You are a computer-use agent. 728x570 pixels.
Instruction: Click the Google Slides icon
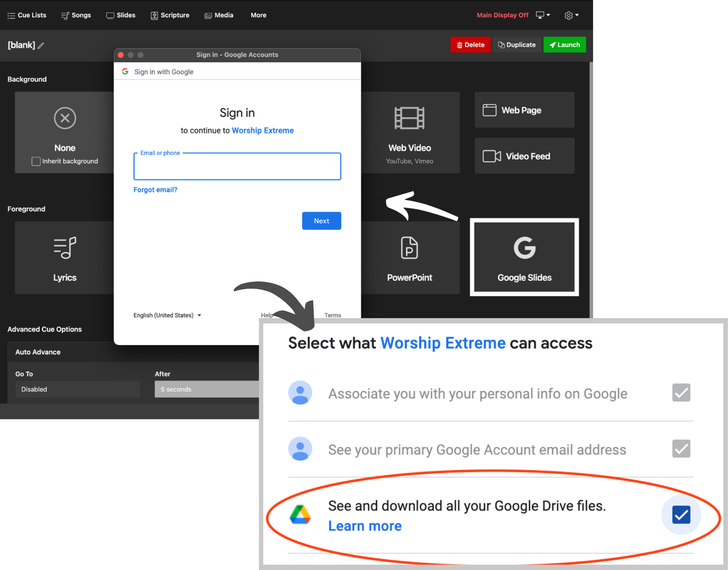(x=524, y=256)
